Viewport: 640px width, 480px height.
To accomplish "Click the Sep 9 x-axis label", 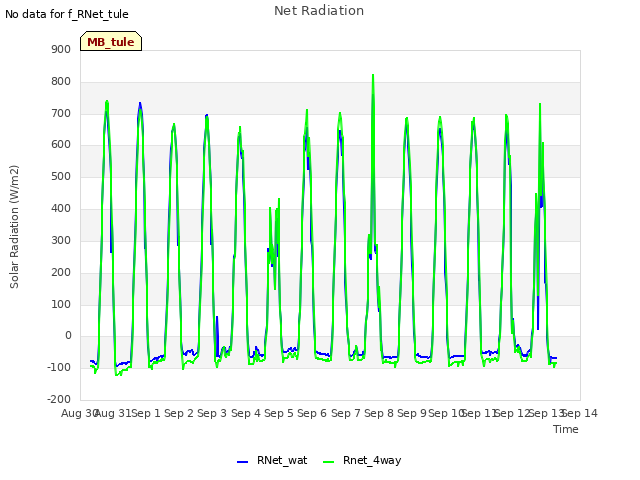I will (x=412, y=413).
